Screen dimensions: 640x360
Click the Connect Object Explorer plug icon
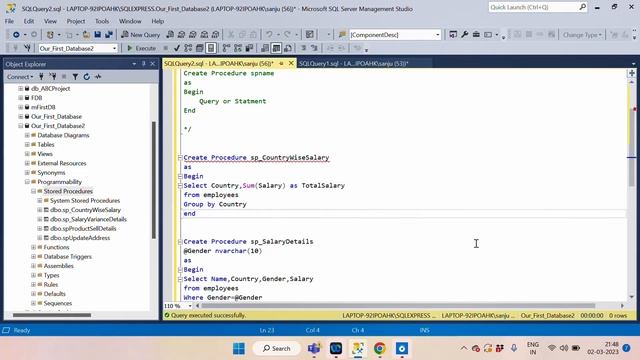coord(41,76)
